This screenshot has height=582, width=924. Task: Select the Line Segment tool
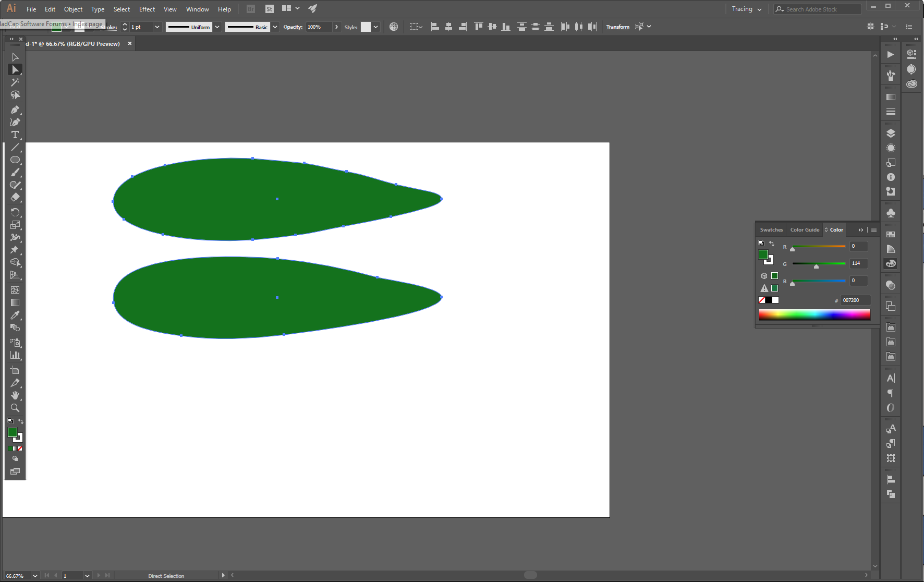coord(15,148)
